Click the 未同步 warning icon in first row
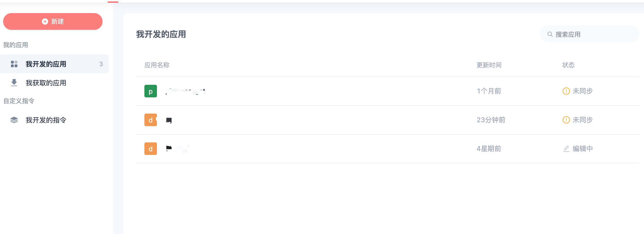 (x=566, y=91)
